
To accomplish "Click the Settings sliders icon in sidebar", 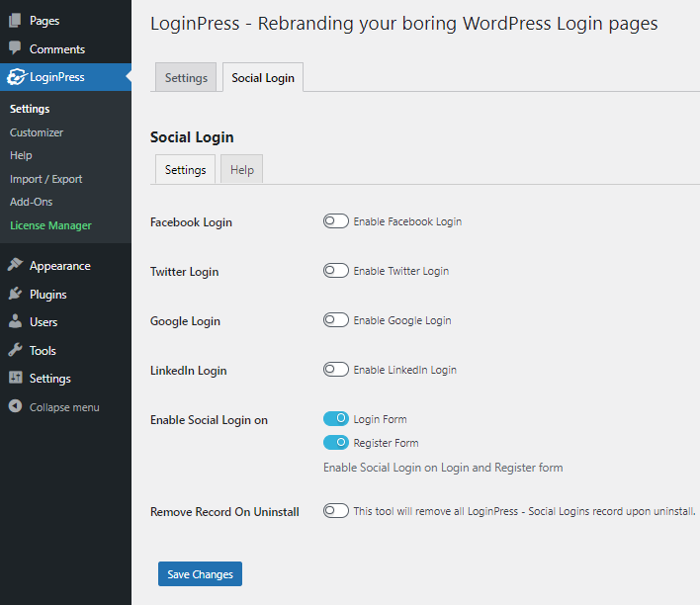I will (15, 378).
